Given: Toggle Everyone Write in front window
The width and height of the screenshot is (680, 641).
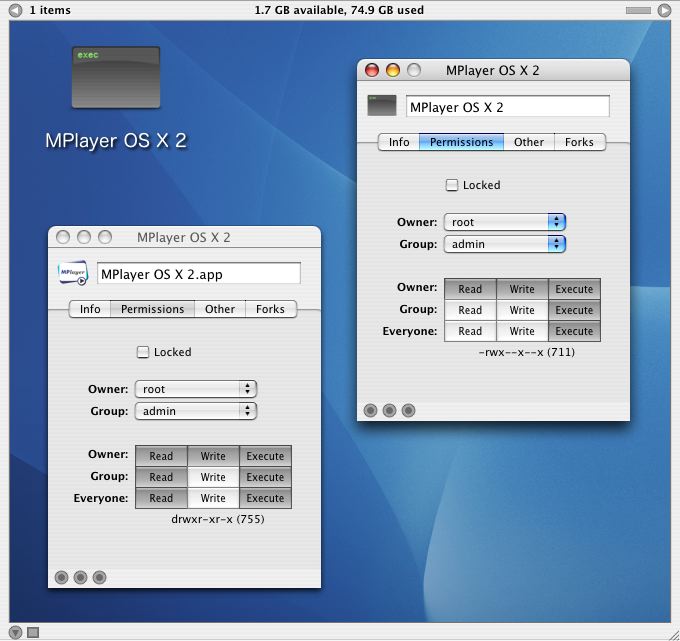Looking at the screenshot, I should point(522,331).
